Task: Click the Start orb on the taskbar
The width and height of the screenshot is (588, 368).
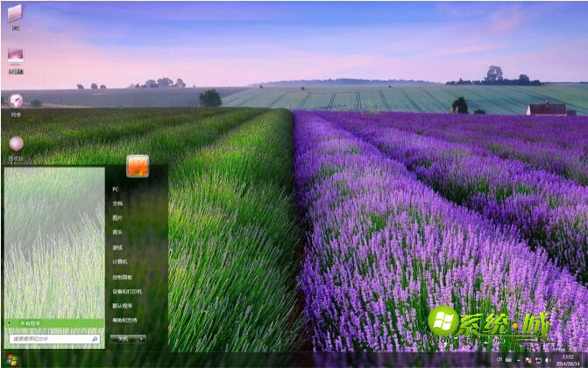Action: click(x=11, y=360)
